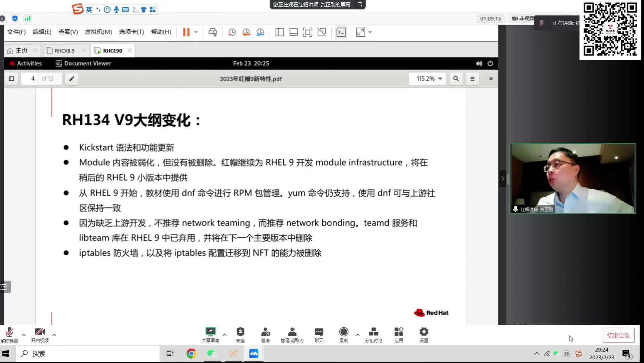Revert the virtual machine to its snapshot
Screen dimensions: 644x363
246,32
